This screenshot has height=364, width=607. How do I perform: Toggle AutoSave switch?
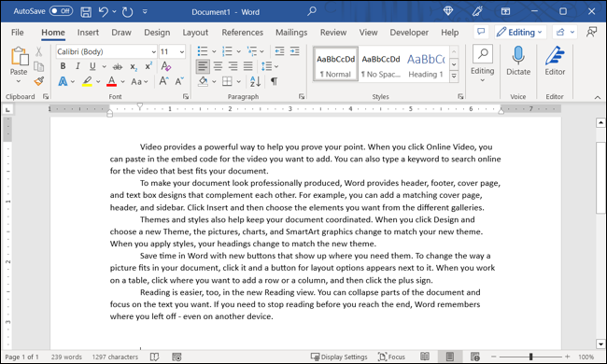[61, 11]
